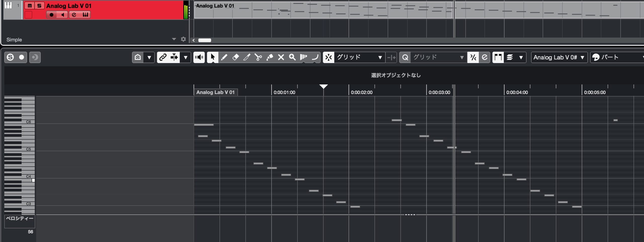
Task: Toggle record enable on Analog Lab track
Action: (51, 15)
